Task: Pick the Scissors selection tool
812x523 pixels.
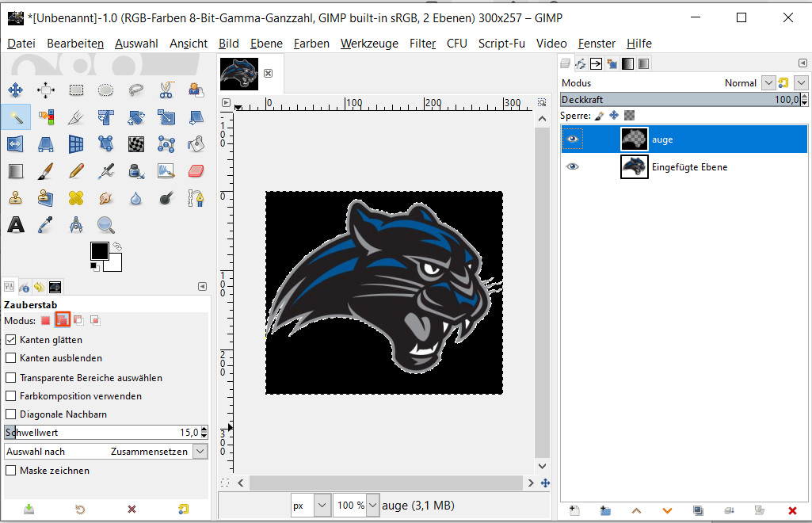Action: [x=166, y=90]
